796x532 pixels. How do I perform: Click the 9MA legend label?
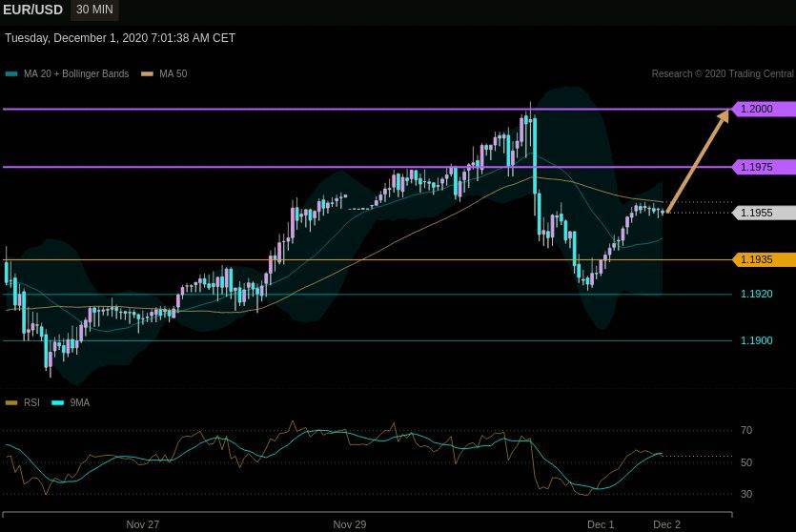(80, 402)
